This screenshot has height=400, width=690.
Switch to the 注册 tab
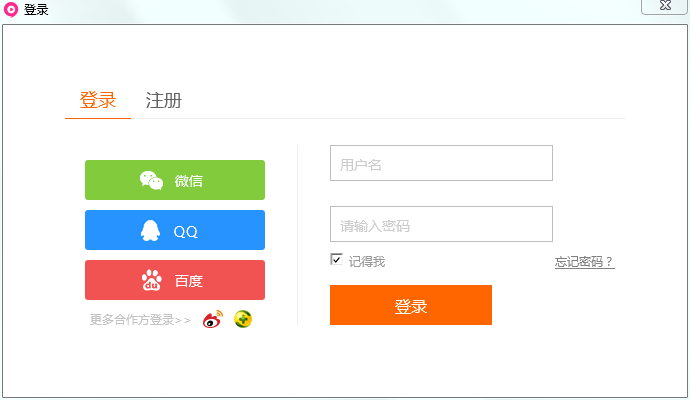pyautogui.click(x=163, y=101)
